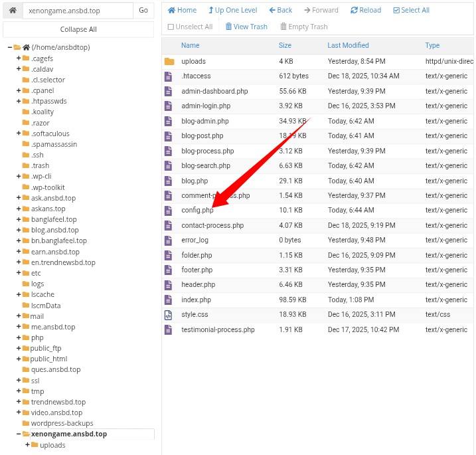The width and height of the screenshot is (476, 455).
Task: Open Home in the toolbar
Action: pyautogui.click(x=182, y=11)
